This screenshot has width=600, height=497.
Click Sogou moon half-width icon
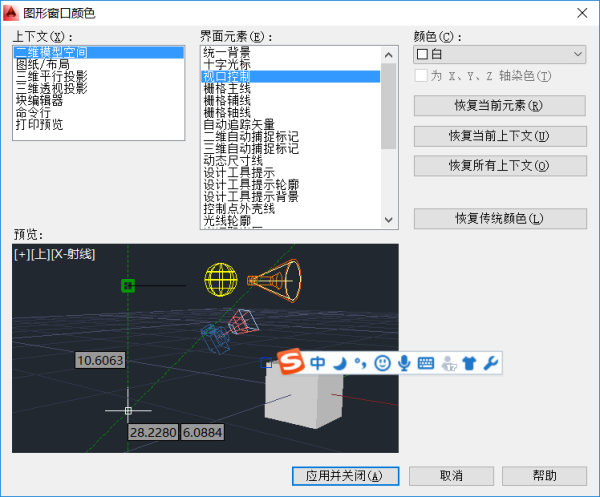[x=339, y=363]
